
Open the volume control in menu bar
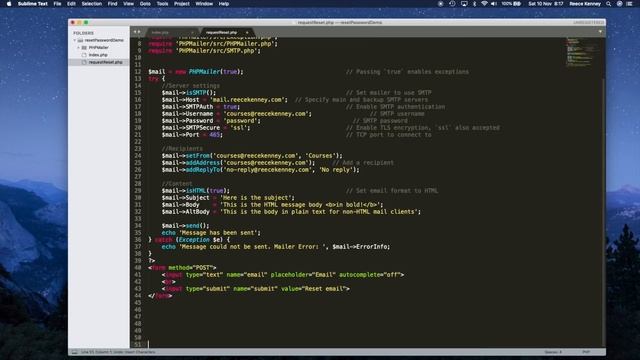point(494,4)
